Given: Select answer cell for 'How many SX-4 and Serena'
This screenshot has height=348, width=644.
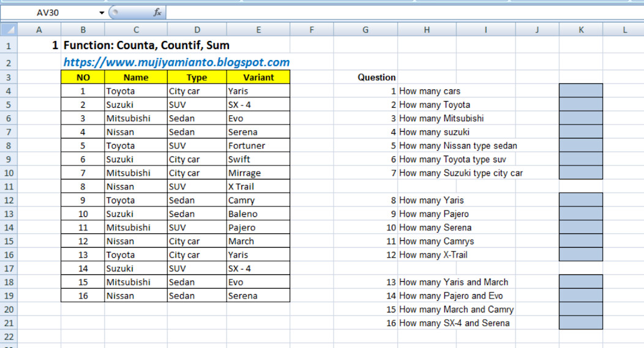Looking at the screenshot, I should click(x=581, y=323).
